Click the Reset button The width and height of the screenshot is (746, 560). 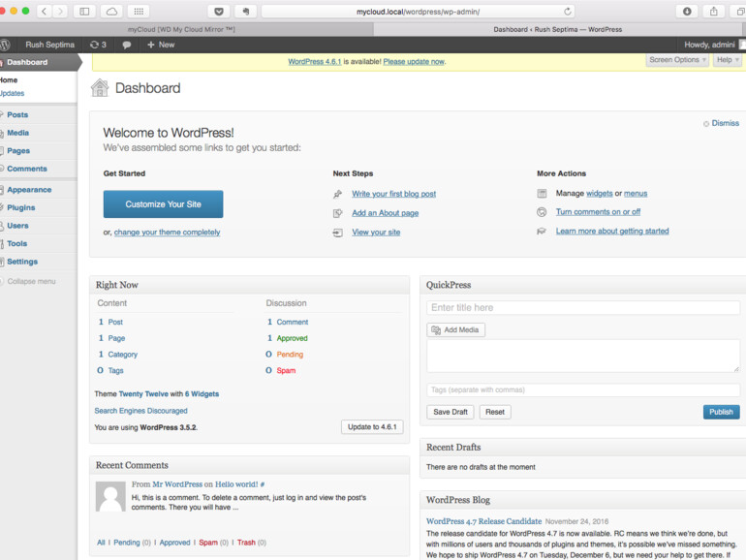(x=495, y=412)
